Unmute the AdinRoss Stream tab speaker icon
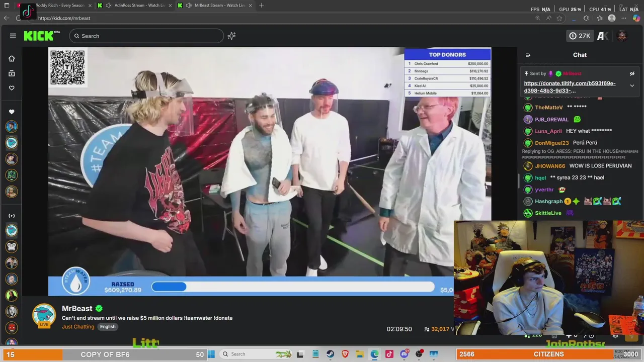Screen dimensions: 644x362 click(x=108, y=5)
